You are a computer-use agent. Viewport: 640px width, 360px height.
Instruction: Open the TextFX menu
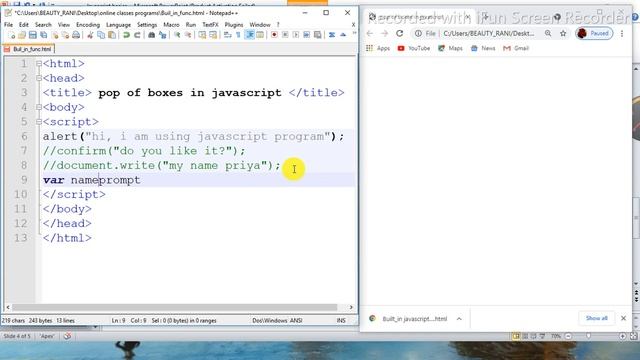tap(210, 25)
